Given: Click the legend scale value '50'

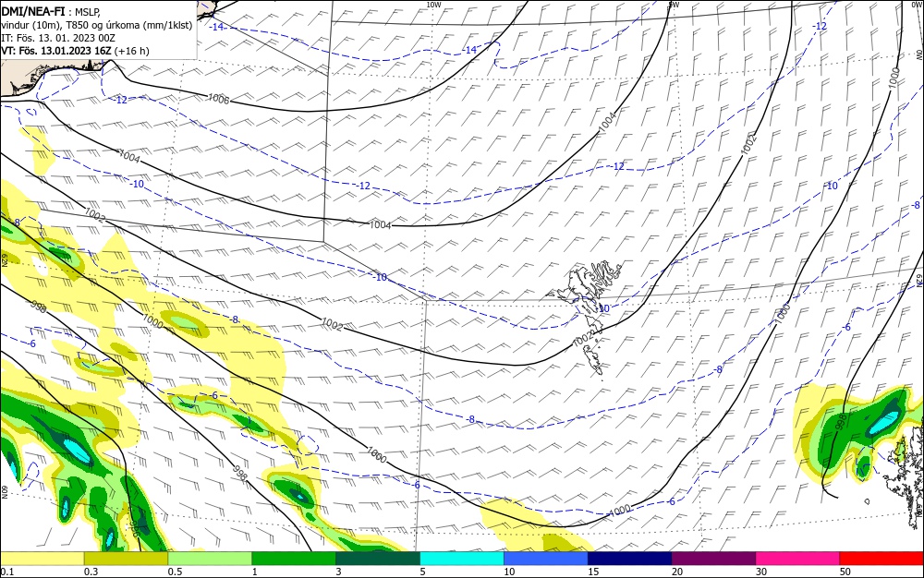Looking at the screenshot, I should pos(845,572).
